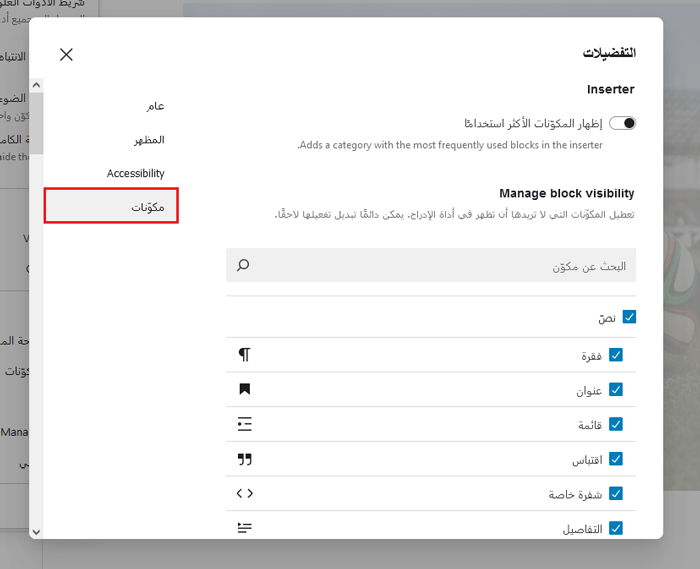Click the details block icon
This screenshot has height=569, width=700.
[245, 528]
